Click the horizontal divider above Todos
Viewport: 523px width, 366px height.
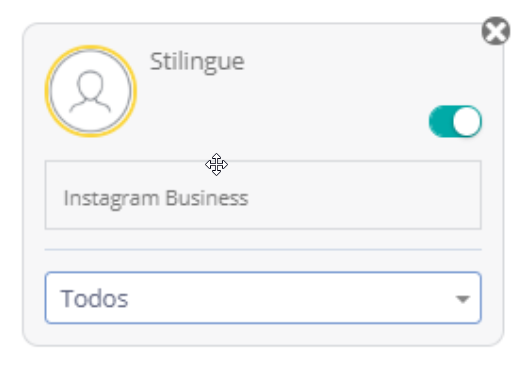[x=263, y=249]
